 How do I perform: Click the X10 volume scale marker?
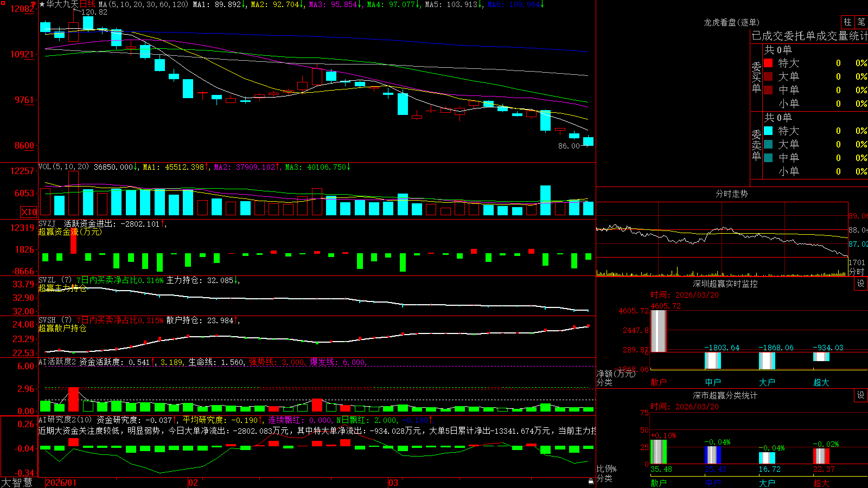[29, 212]
